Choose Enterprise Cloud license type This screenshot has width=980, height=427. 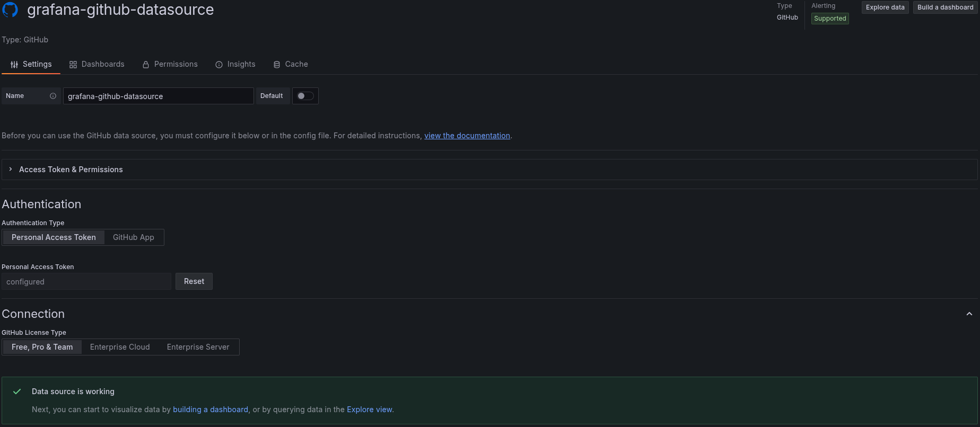[120, 347]
